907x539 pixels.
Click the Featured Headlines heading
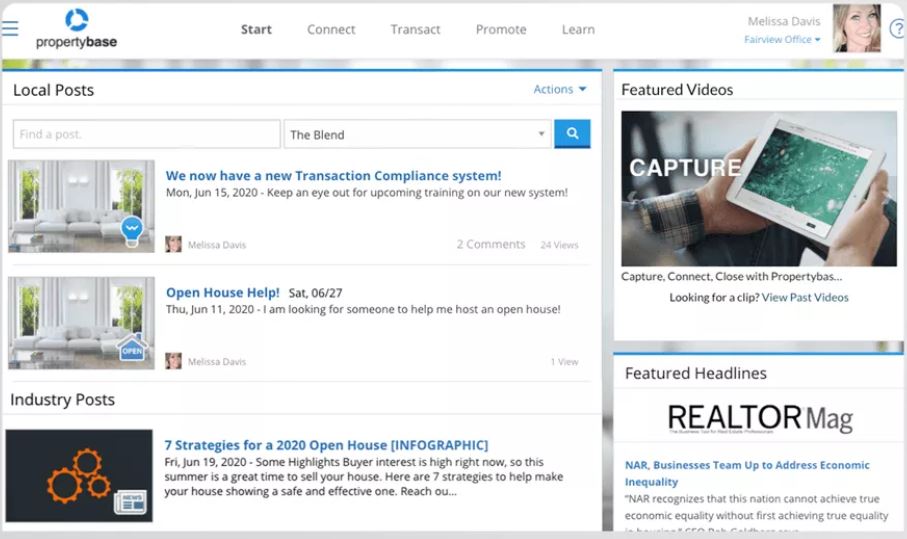pos(696,373)
